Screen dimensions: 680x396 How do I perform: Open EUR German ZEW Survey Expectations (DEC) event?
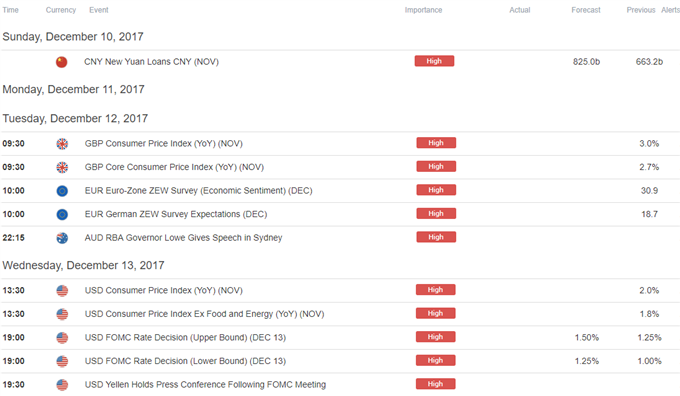[x=176, y=214]
